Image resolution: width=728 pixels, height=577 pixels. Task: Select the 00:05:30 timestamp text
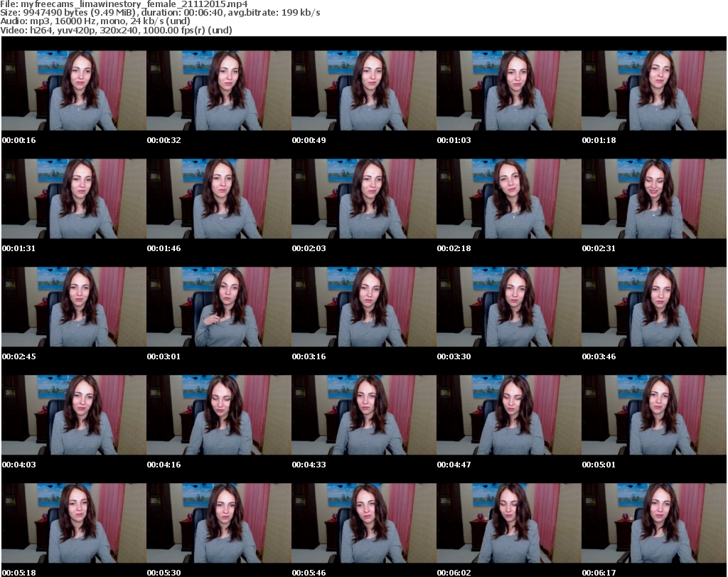tap(164, 573)
